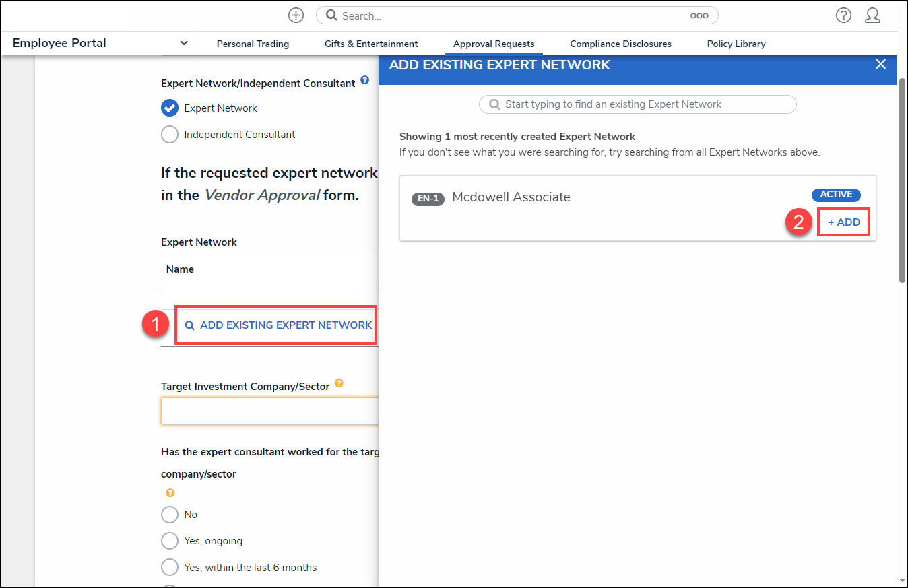Click the orange help icon beside Target Investment Company/Sector
This screenshot has width=908, height=588.
pyautogui.click(x=339, y=383)
